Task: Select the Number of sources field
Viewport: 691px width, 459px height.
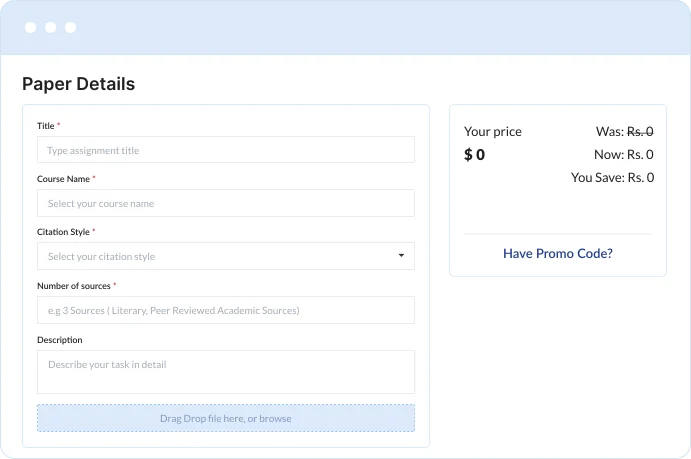Action: [225, 310]
